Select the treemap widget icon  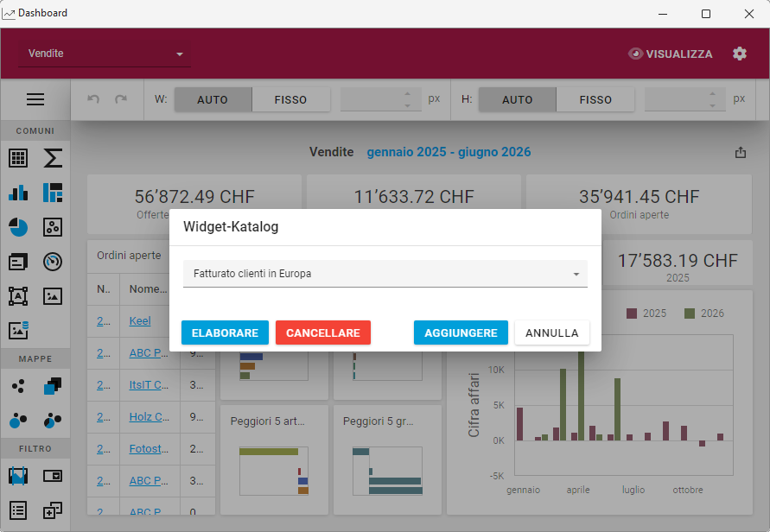[54, 193]
